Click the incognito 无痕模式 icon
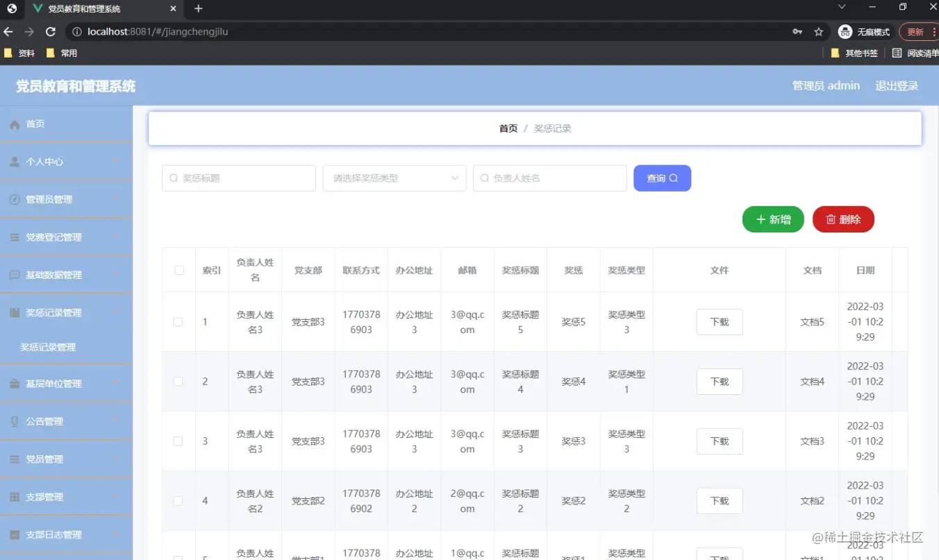939x560 pixels. pyautogui.click(x=845, y=32)
